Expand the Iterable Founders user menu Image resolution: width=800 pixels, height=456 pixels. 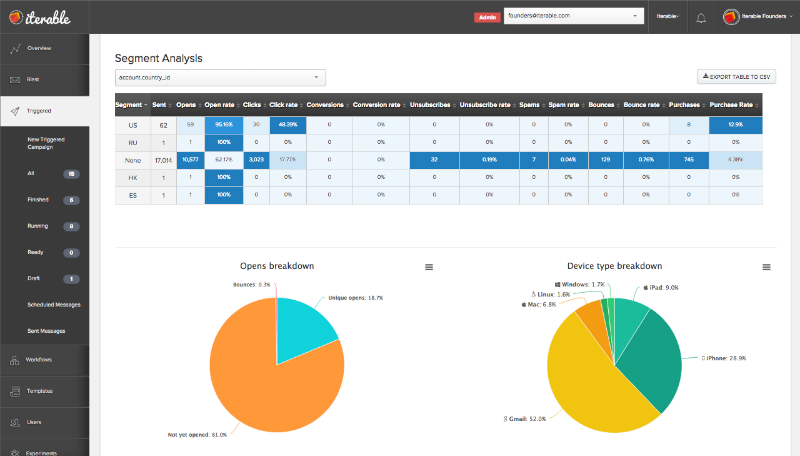click(756, 17)
